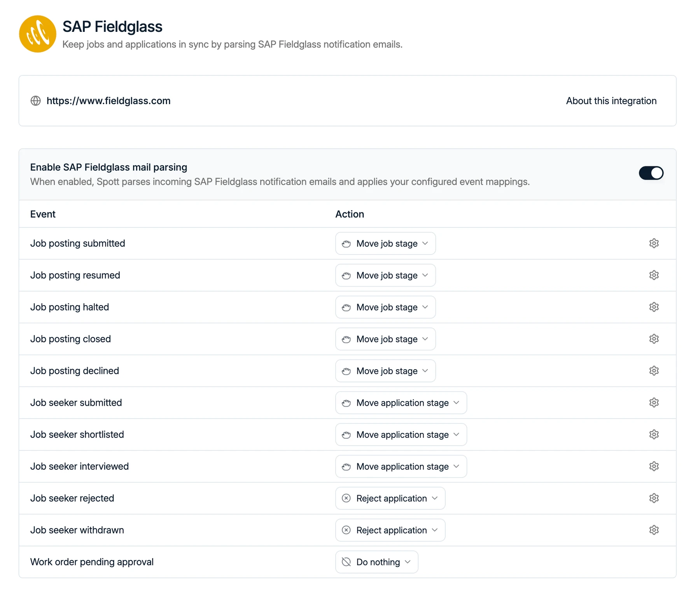Select the Work order pending approval label
700x607 pixels.
pos(92,562)
